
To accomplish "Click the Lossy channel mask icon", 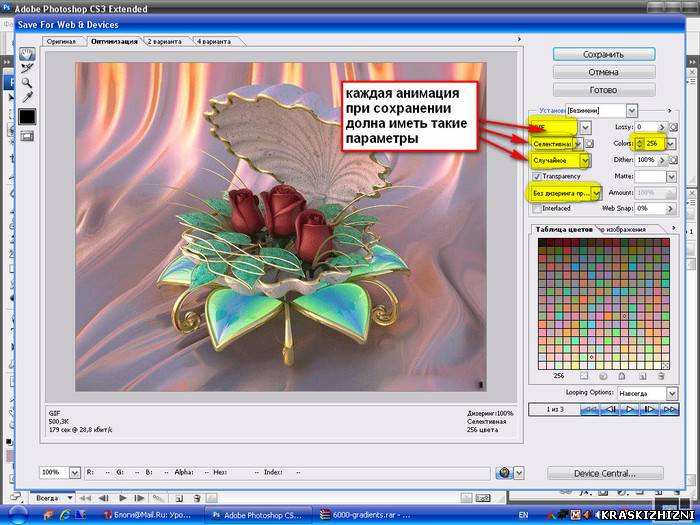I will point(673,127).
